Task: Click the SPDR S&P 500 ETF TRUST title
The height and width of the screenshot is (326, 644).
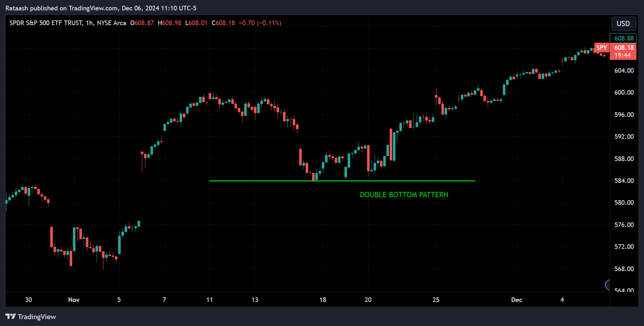Action: click(x=46, y=23)
